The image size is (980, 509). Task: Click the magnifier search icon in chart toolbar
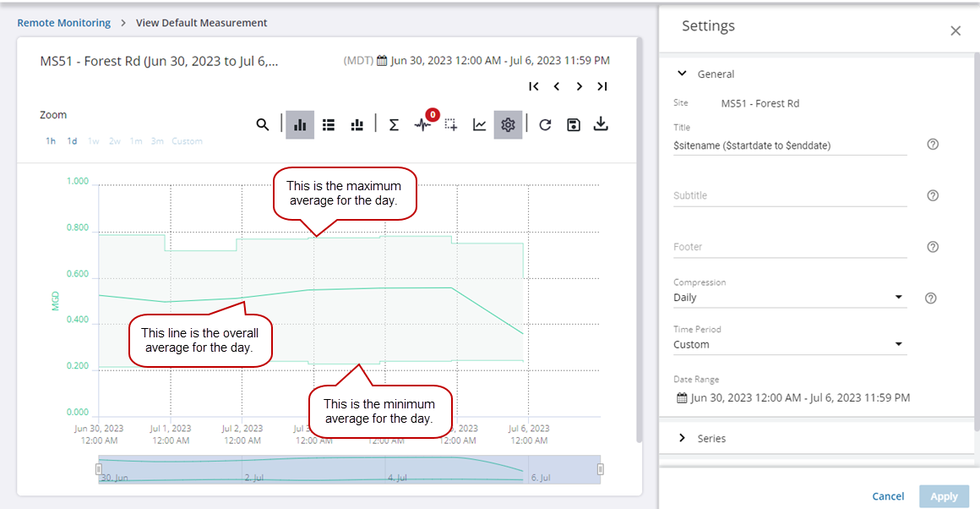(263, 124)
